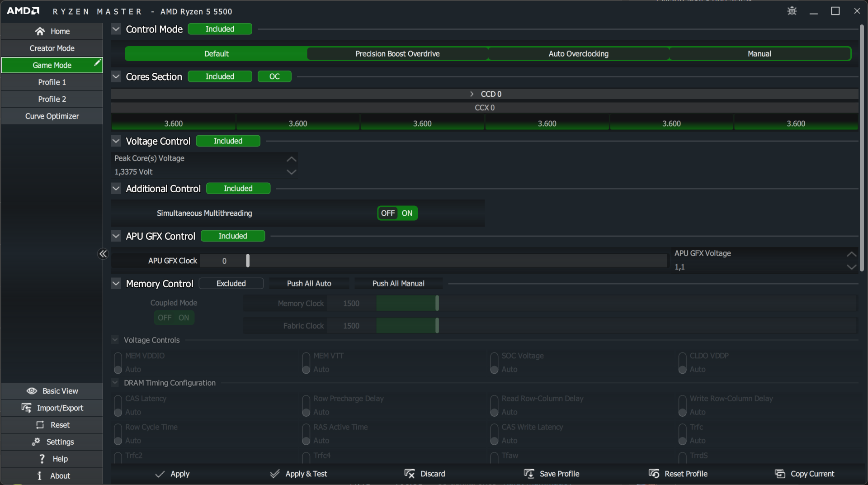This screenshot has height=485, width=868.
Task: Click the bug report icon in title bar
Action: click(x=792, y=11)
